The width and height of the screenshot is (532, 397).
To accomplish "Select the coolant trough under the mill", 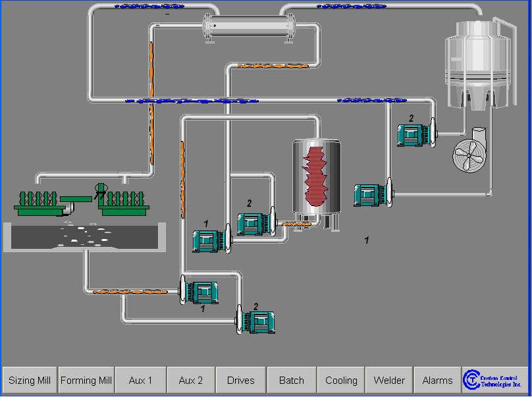I will [x=82, y=238].
